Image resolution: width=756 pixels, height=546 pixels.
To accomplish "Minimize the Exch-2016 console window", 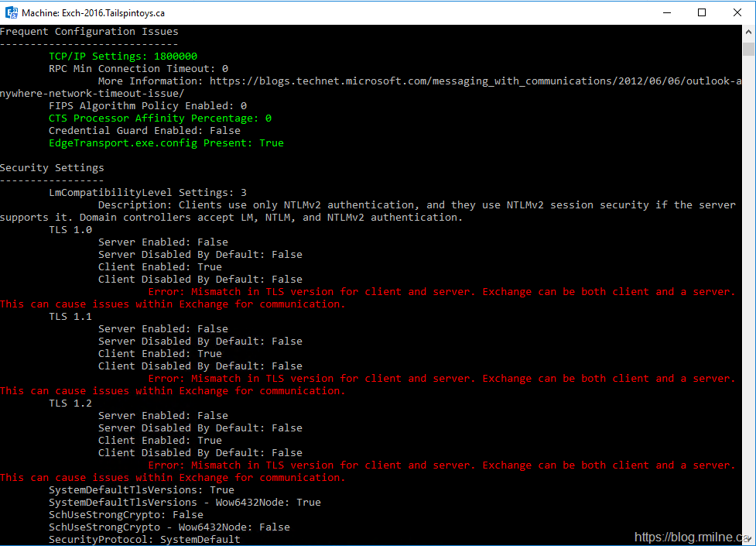I will (666, 12).
